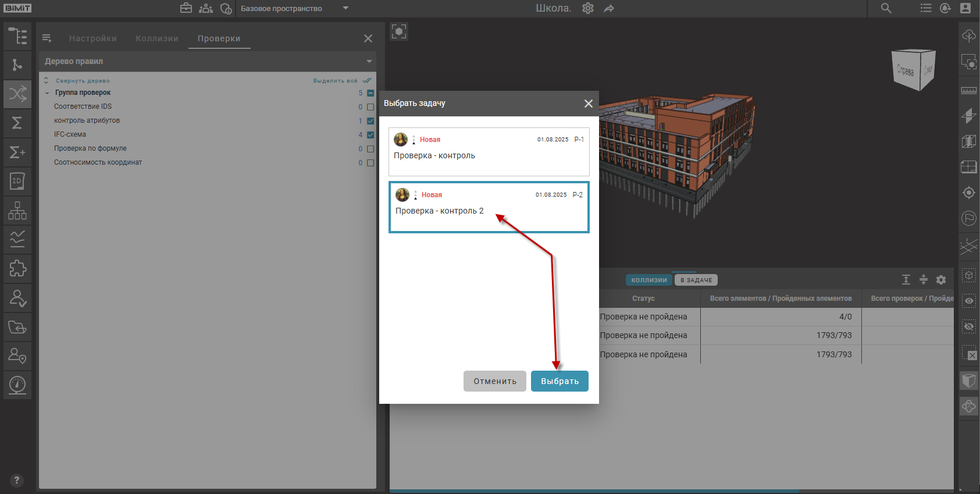Screen dimensions: 980x494
Task: Click the fit-to-view focus icon
Action: [399, 31]
